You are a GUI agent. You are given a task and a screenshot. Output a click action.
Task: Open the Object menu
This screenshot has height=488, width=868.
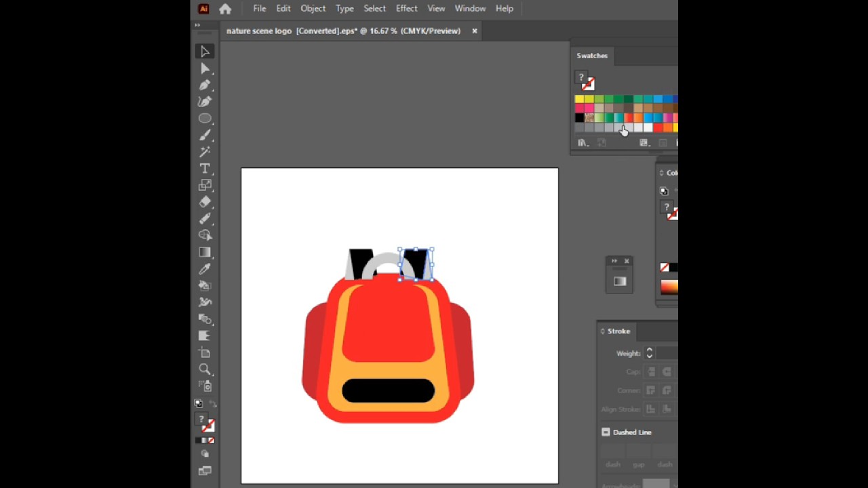(313, 9)
